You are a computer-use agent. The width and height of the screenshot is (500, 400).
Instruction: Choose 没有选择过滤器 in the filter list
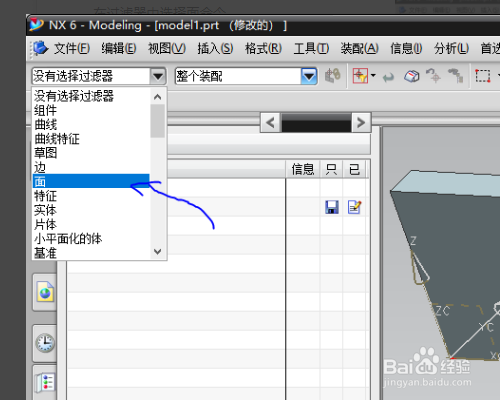coord(91,96)
